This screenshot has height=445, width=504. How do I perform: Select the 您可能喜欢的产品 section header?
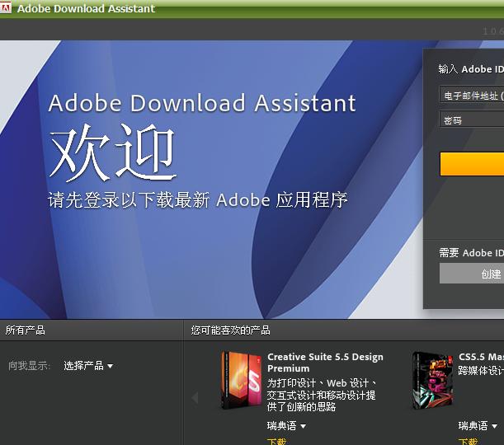tap(230, 330)
